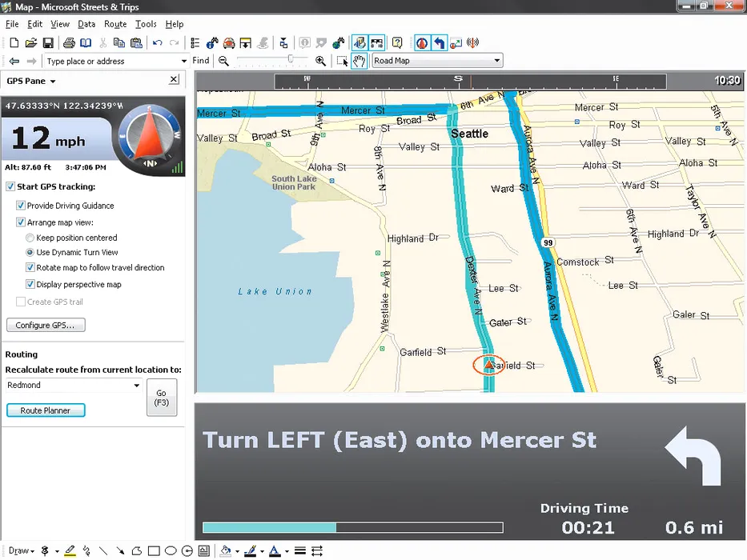Disable Rotate map to follow travel direction
Screen dimensions: 747x560
[x=30, y=268]
